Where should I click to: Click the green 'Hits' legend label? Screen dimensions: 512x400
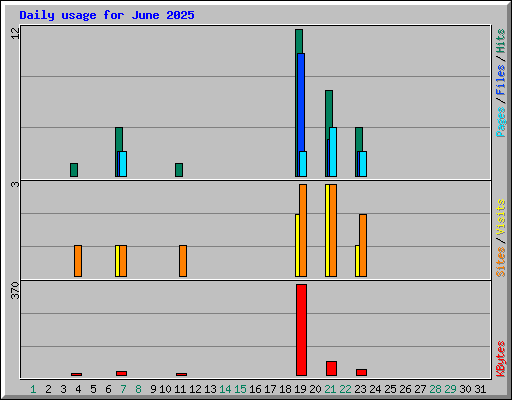(x=501, y=41)
